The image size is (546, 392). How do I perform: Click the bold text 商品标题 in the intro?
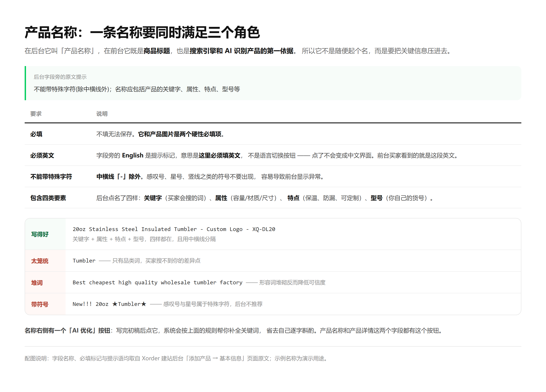click(157, 51)
